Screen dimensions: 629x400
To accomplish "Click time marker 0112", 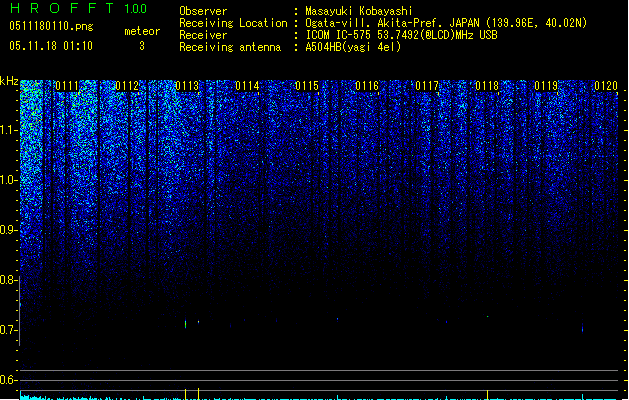I will point(127,86).
